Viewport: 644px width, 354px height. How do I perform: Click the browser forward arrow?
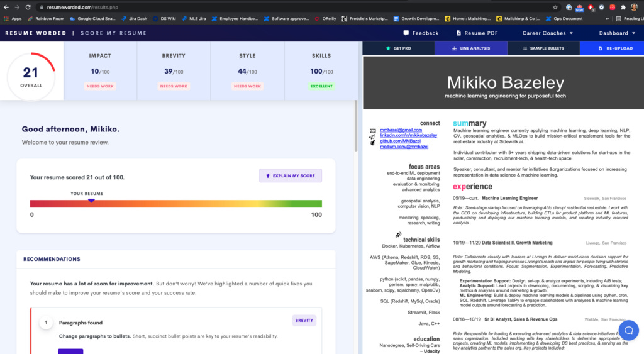tap(17, 7)
